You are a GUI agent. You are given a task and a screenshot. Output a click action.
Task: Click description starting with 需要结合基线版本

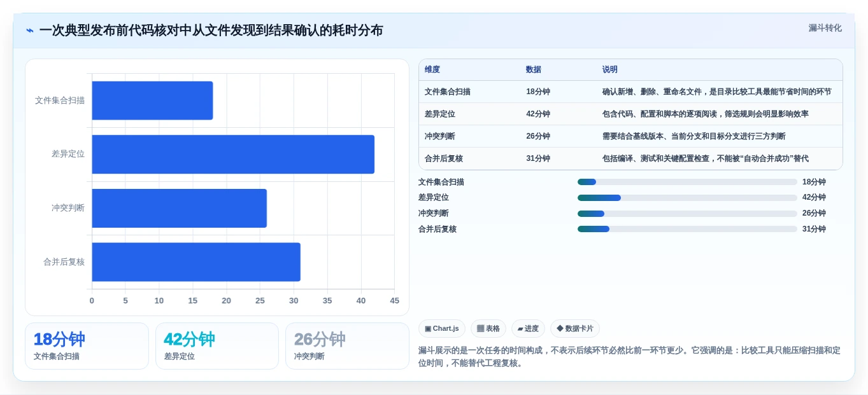point(694,136)
